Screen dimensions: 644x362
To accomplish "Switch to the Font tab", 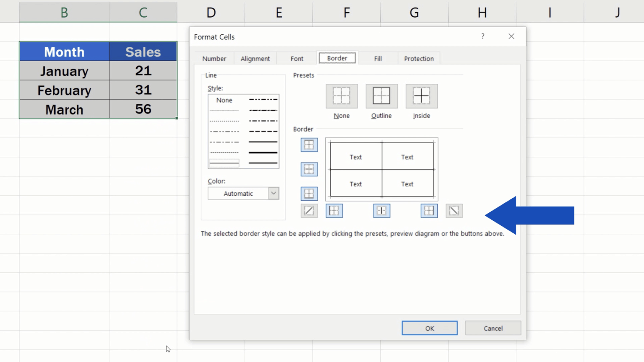I will pyautogui.click(x=296, y=58).
